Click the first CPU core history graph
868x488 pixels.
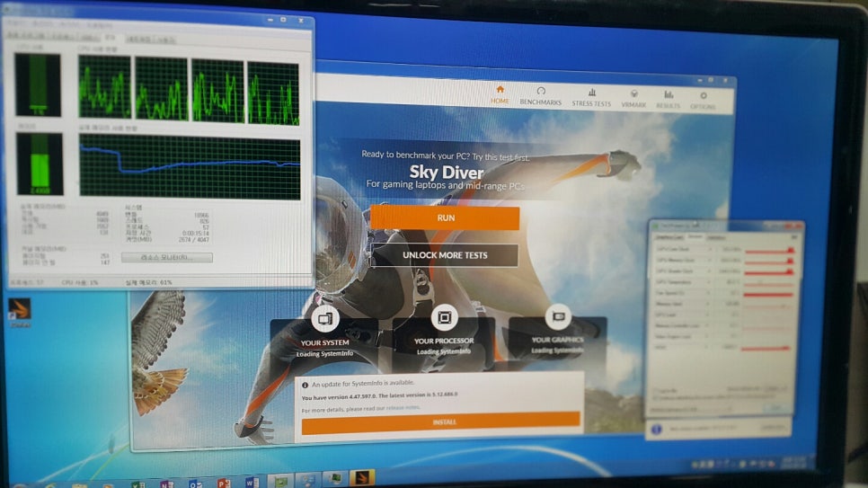pyautogui.click(x=104, y=87)
